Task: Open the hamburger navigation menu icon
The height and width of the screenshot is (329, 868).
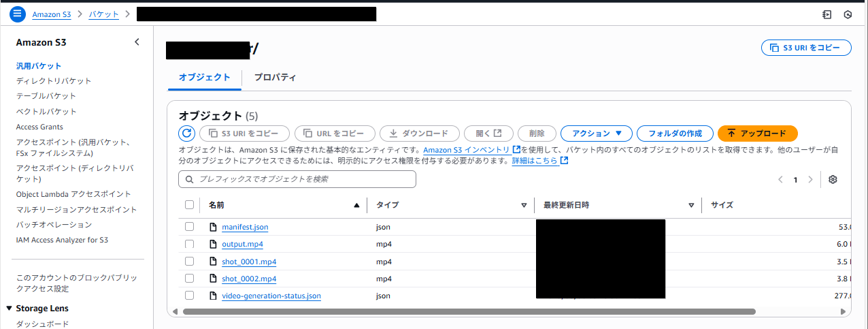Action: pos(18,14)
